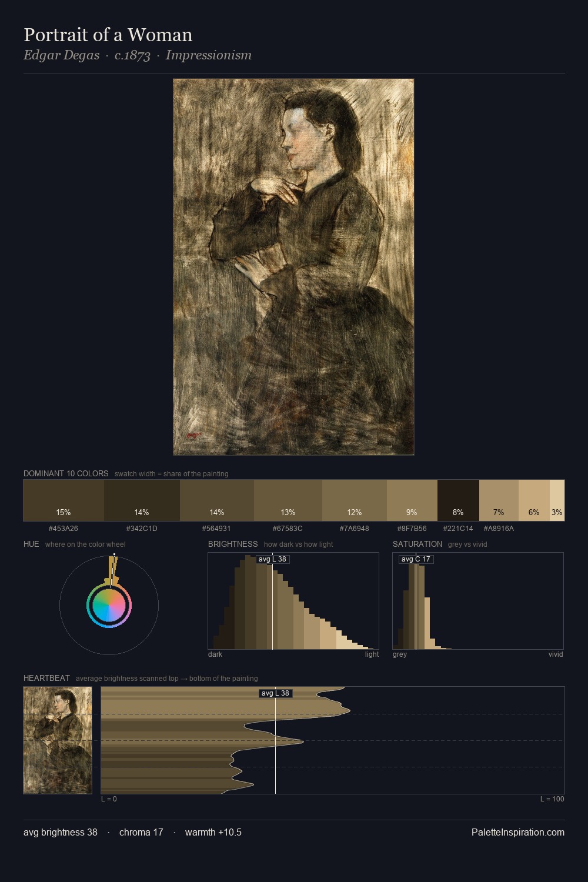Choose the palest swatch labeled 3%
This screenshot has width=588, height=882.
557,500
